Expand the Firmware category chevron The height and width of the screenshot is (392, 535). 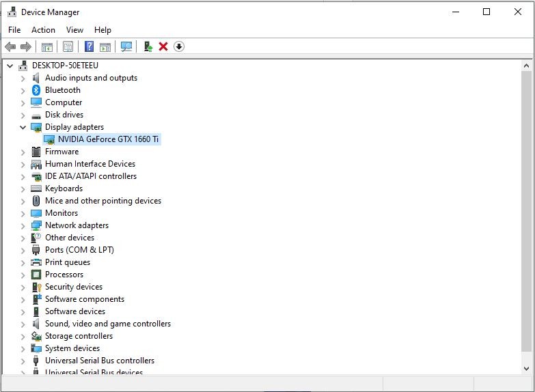click(x=23, y=152)
